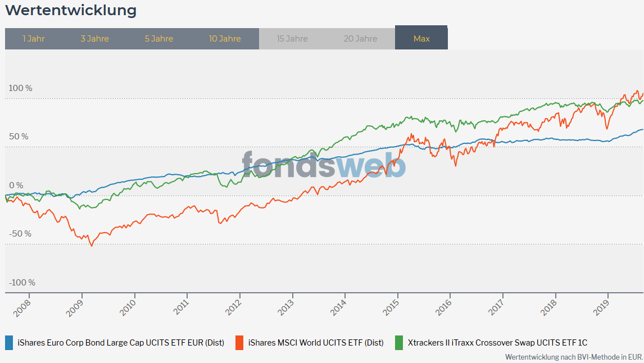Click the 2013 x-axis year label

[285, 308]
